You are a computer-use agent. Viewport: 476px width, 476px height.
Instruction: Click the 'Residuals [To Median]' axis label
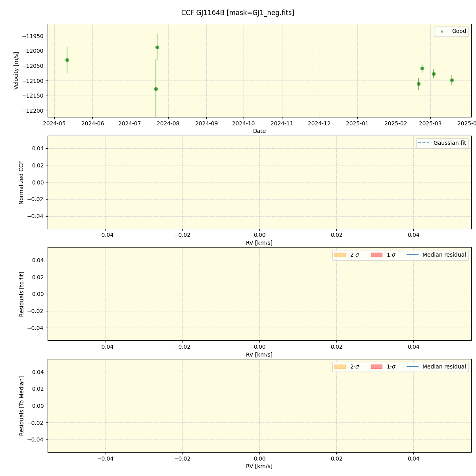21,406
